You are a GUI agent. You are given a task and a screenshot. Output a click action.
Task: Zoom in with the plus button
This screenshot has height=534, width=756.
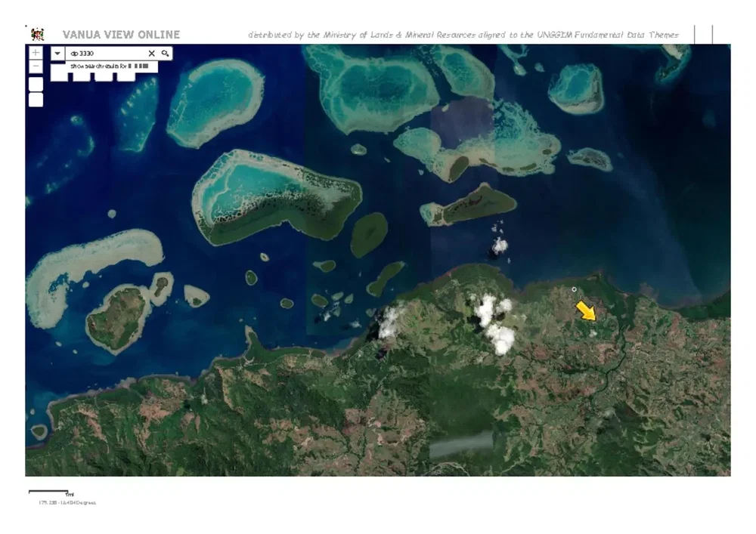(x=36, y=53)
